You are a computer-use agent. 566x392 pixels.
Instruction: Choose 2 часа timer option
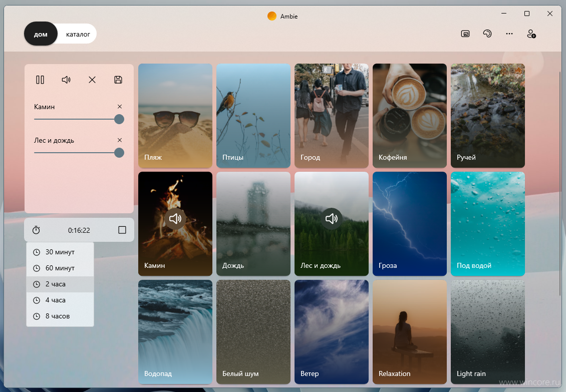point(60,284)
